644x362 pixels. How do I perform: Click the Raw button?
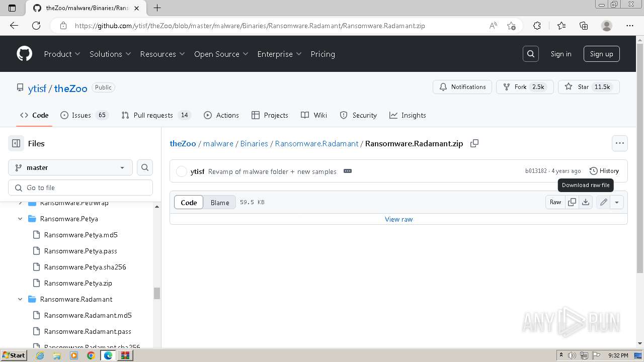coord(555,202)
